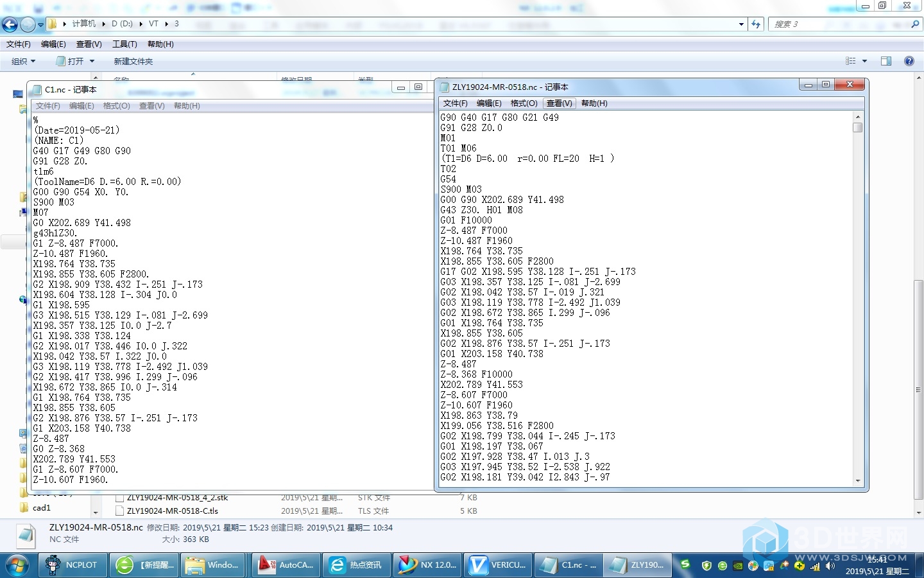Image resolution: width=924 pixels, height=578 pixels.
Task: Click the change view icon in Explorer
Action: 851,61
